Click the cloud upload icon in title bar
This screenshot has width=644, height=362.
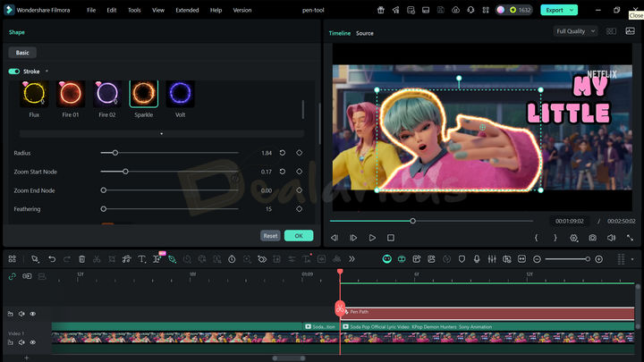pyautogui.click(x=456, y=10)
